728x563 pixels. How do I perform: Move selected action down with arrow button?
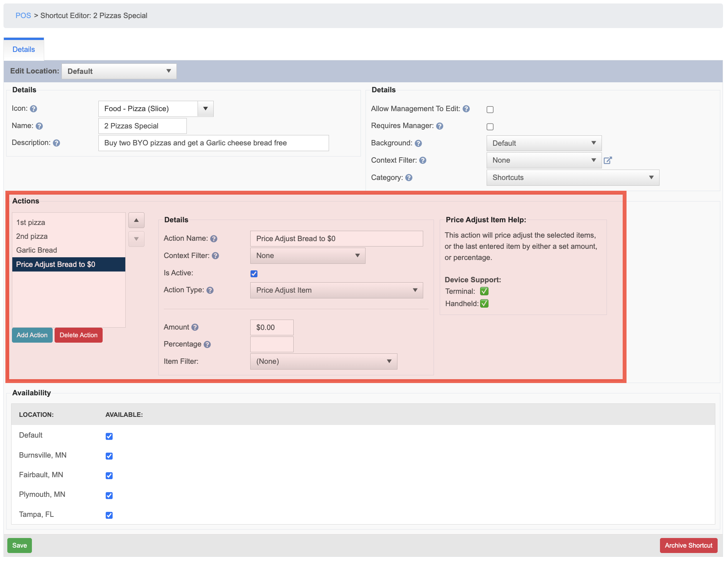[x=136, y=239]
